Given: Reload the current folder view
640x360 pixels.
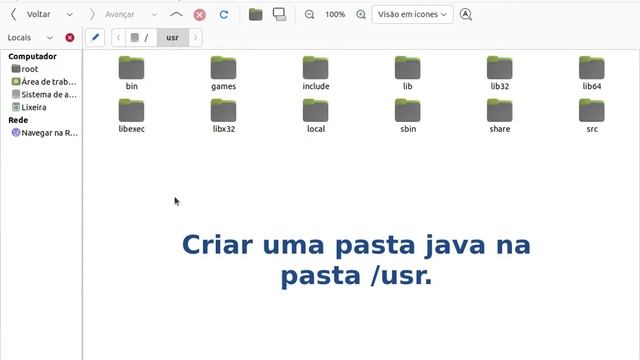Looking at the screenshot, I should [224, 15].
